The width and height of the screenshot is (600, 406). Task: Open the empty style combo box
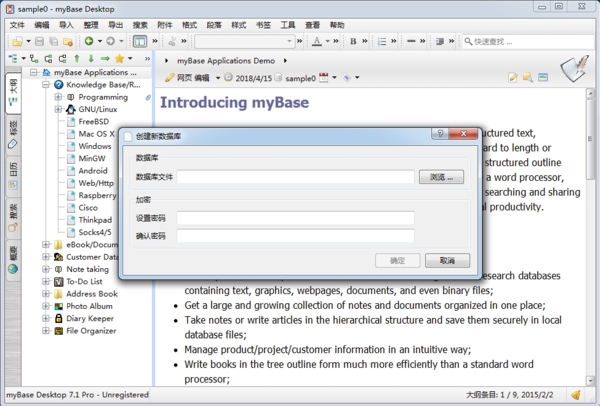point(245,41)
